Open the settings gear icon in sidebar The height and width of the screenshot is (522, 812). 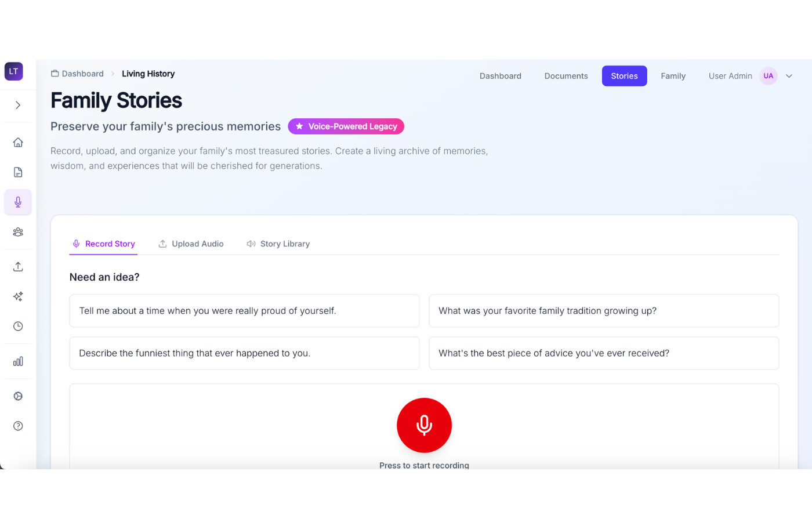click(18, 396)
